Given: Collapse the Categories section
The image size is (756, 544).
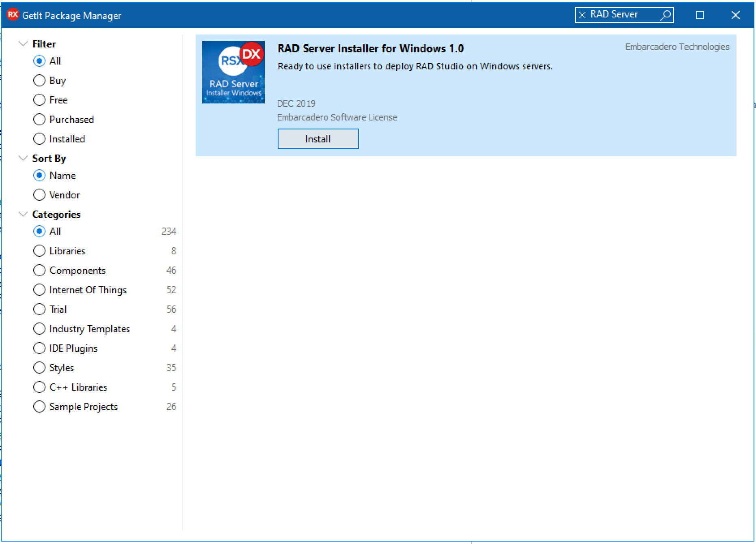Looking at the screenshot, I should tap(23, 214).
